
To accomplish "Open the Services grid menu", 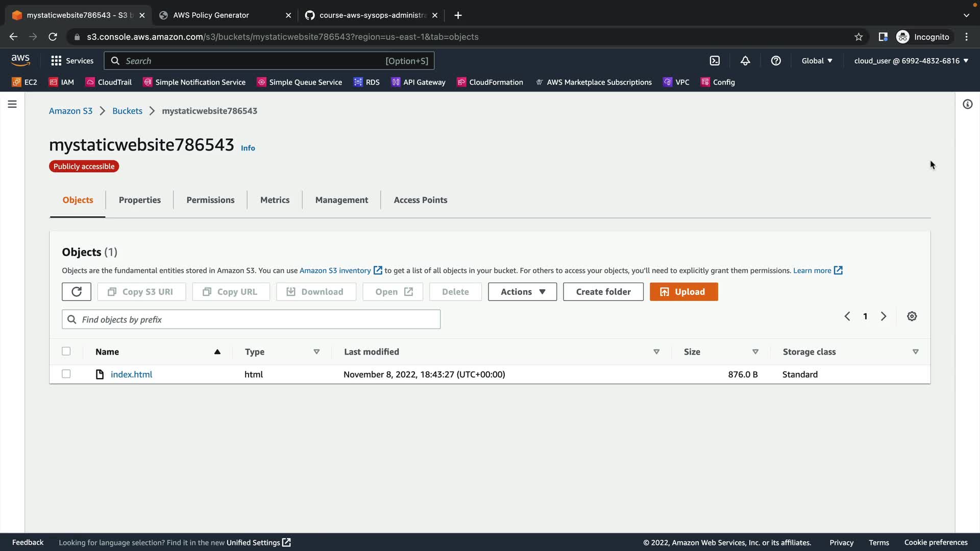I will tap(72, 61).
